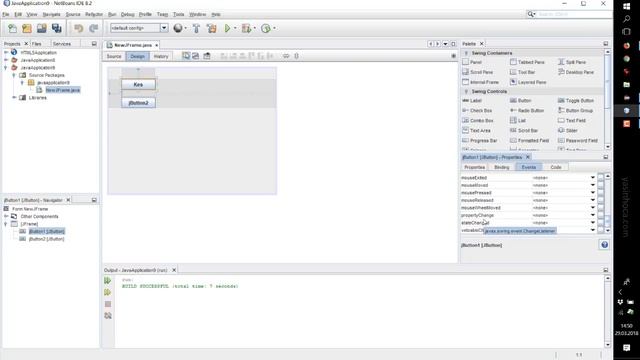Minimize the Palette window group

pos(606,44)
